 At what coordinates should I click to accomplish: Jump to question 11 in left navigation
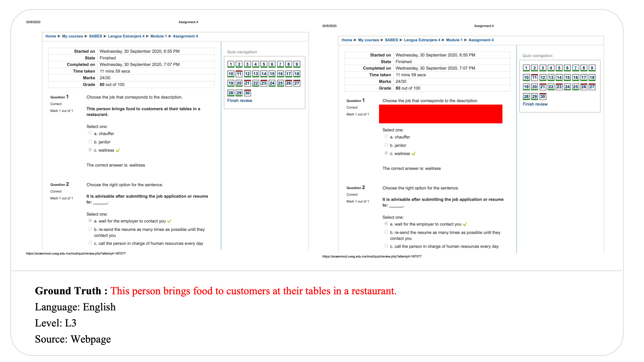pyautogui.click(x=239, y=74)
